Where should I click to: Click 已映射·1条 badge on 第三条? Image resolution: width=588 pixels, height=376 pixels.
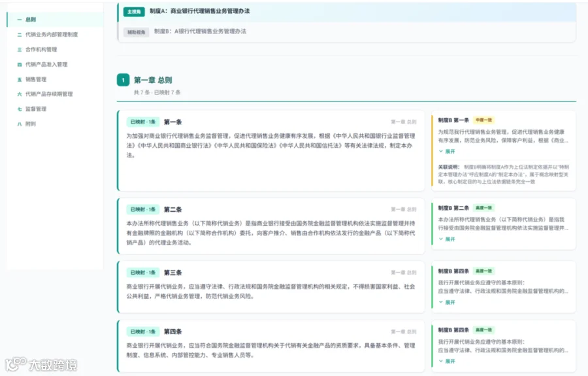(143, 273)
